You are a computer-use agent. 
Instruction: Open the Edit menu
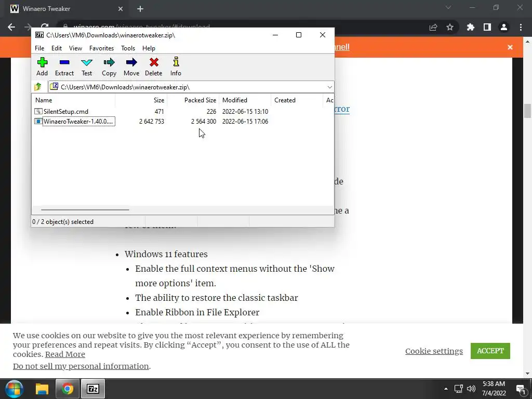coord(56,48)
